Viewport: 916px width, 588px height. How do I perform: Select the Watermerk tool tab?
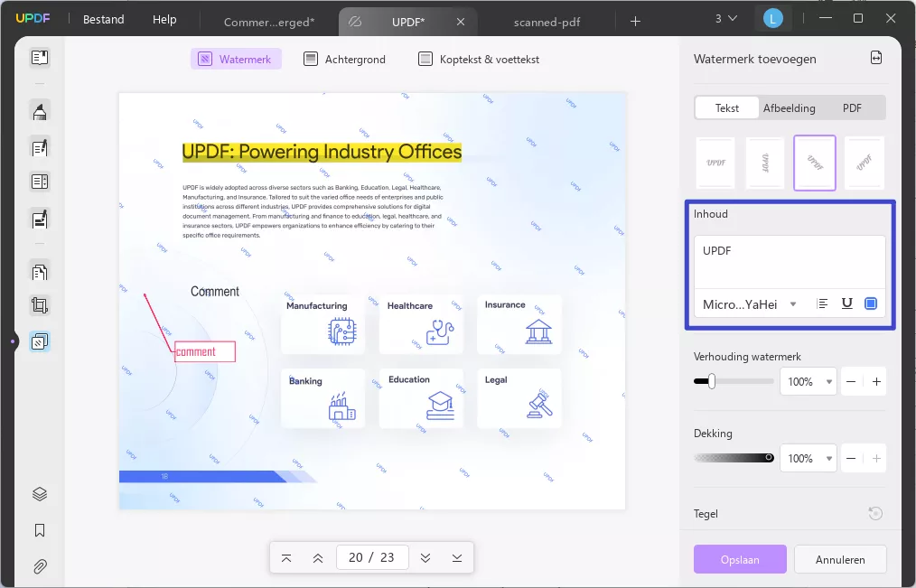coord(236,59)
